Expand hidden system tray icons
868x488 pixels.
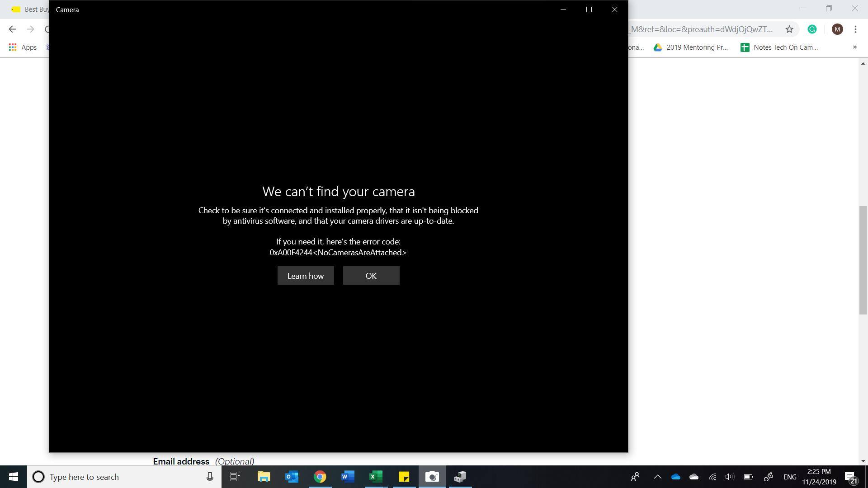point(657,477)
